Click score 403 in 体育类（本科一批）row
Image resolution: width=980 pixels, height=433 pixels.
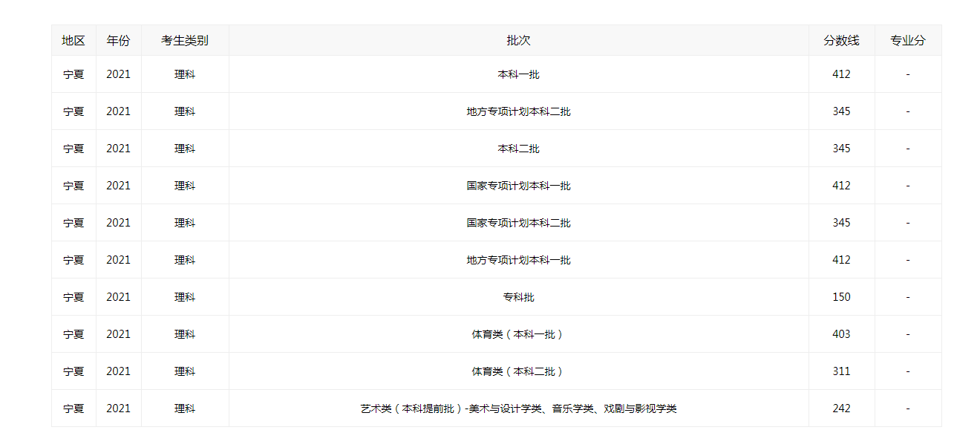[841, 334]
